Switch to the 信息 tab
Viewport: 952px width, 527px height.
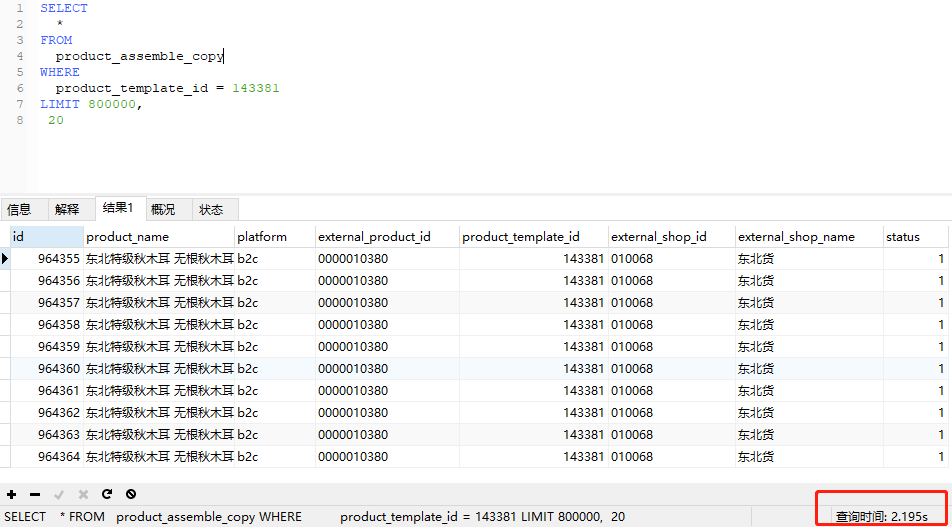pos(19,209)
